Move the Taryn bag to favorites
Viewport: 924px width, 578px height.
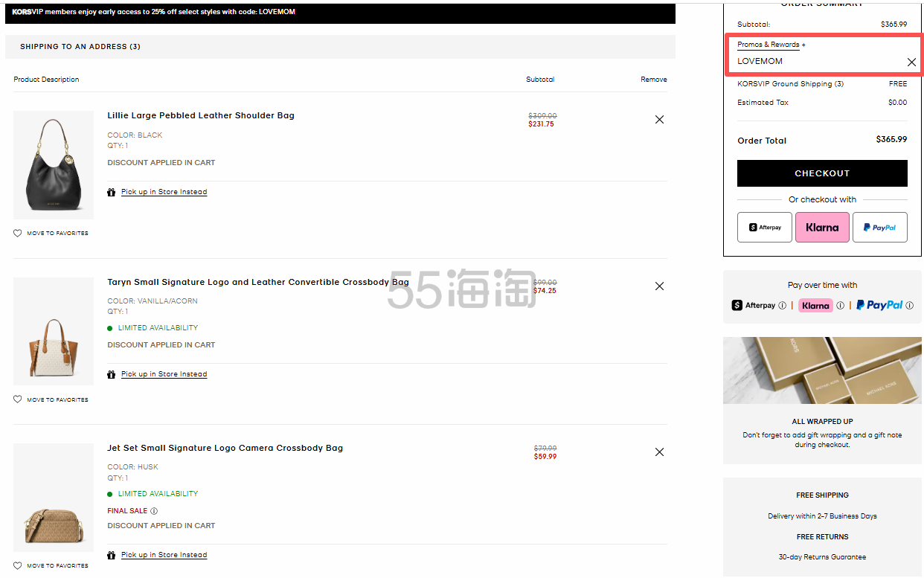[51, 399]
